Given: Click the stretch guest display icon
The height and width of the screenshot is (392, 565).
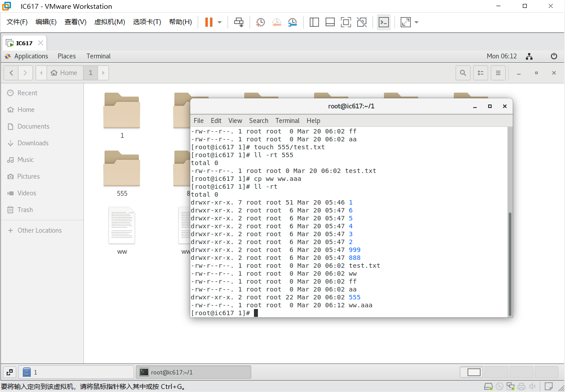Looking at the screenshot, I should [406, 22].
